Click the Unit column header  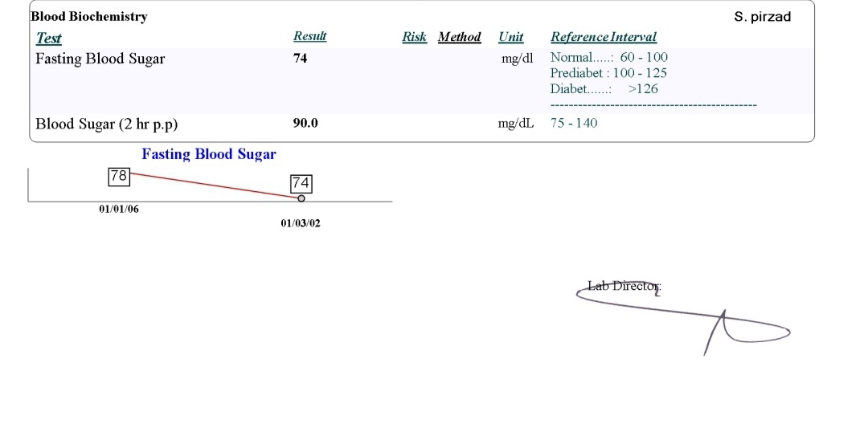point(510,37)
